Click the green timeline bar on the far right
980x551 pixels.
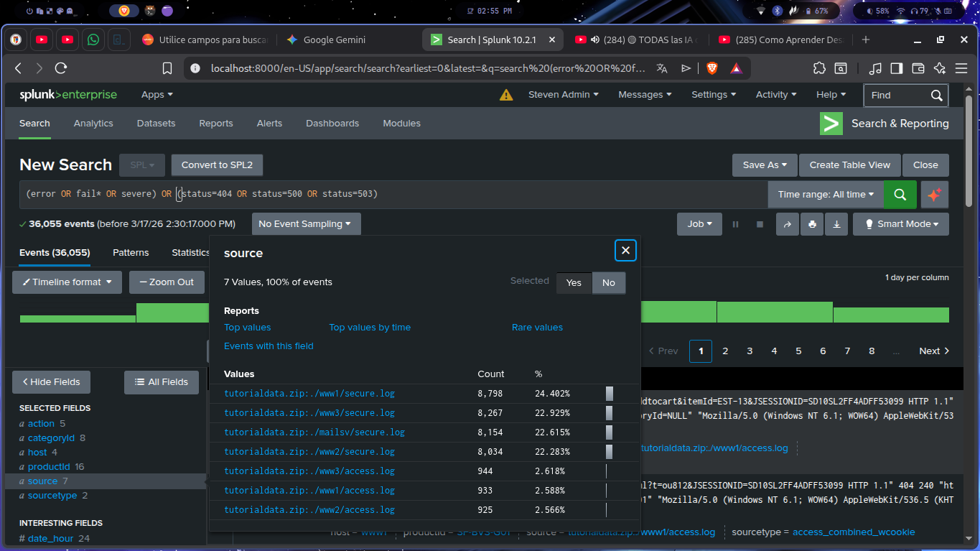tap(890, 315)
